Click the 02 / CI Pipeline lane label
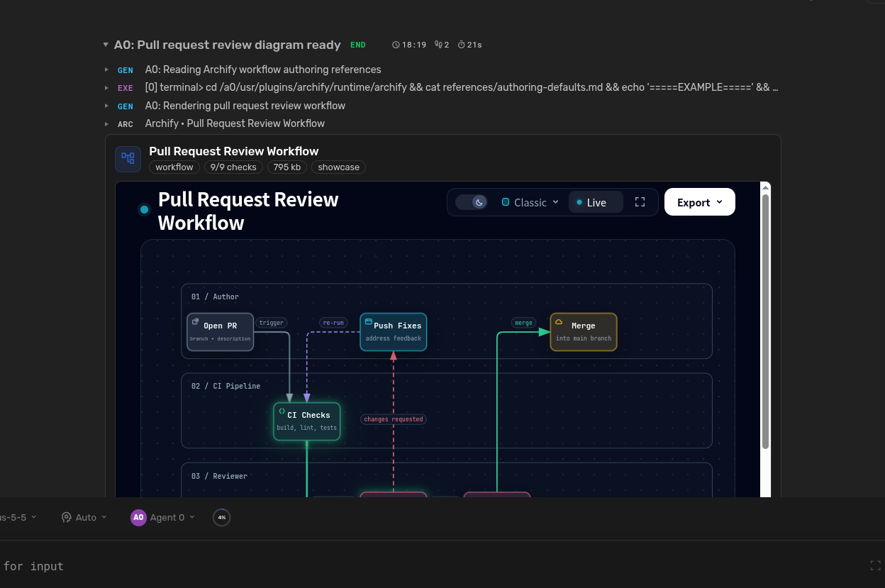 click(x=226, y=386)
